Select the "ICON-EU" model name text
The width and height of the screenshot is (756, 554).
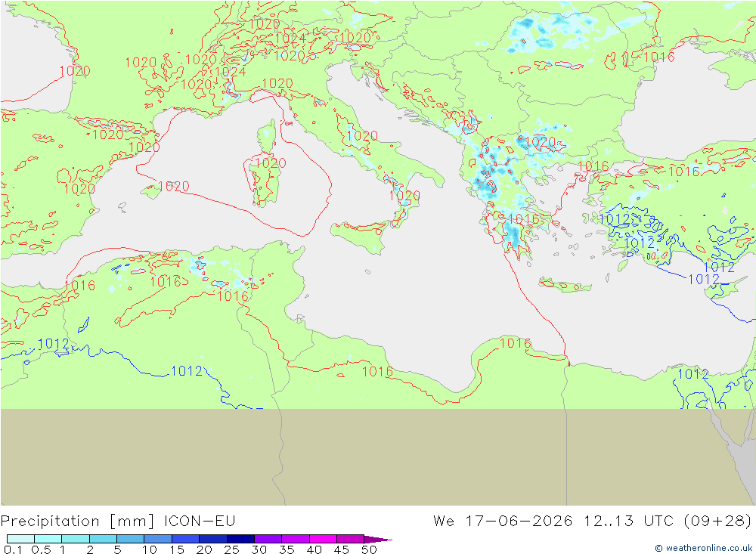point(200,522)
